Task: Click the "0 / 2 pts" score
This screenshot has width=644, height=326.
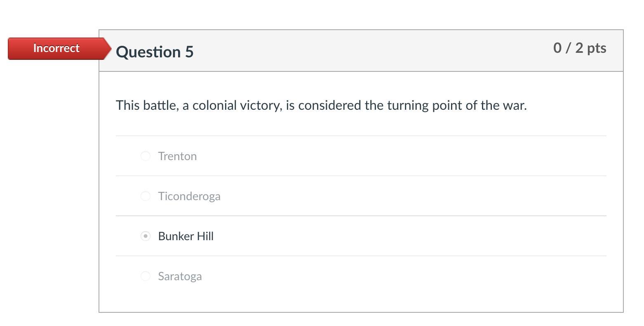Action: pos(579,48)
